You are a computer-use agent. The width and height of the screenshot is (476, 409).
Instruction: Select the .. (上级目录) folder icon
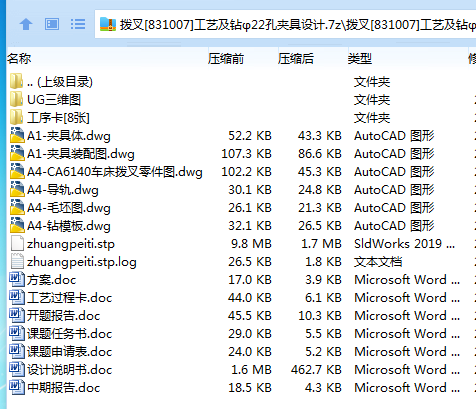coord(16,82)
